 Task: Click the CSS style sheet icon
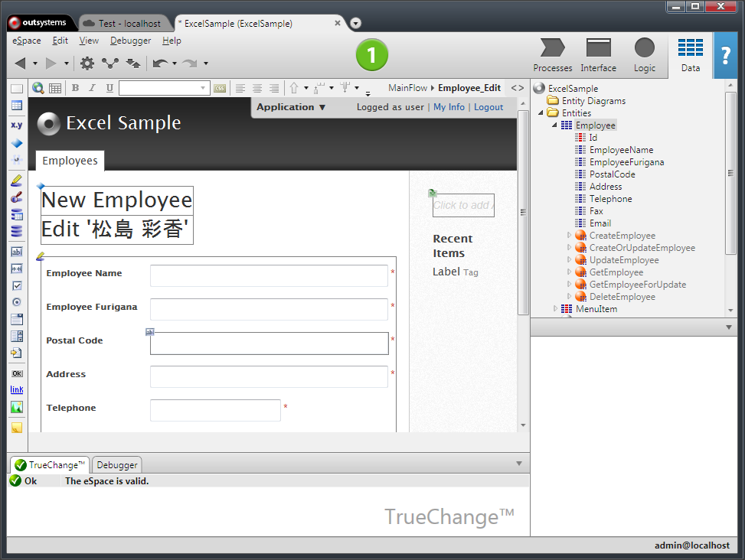[x=220, y=88]
